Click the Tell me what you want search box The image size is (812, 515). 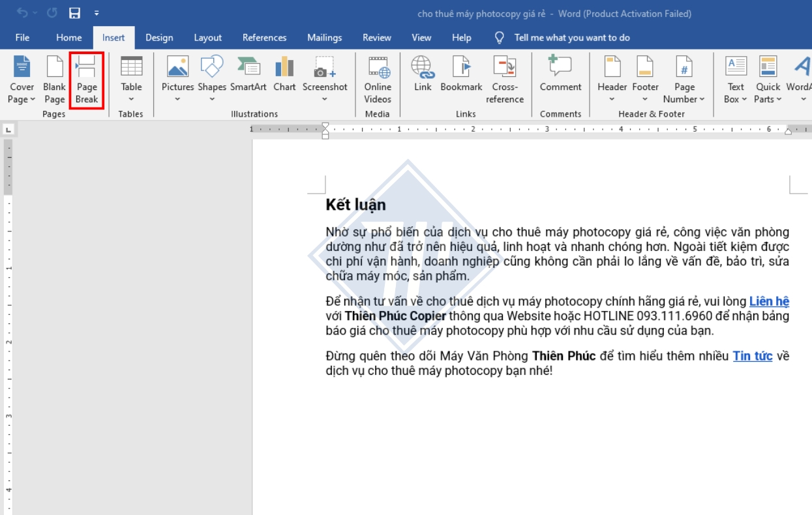pyautogui.click(x=571, y=38)
